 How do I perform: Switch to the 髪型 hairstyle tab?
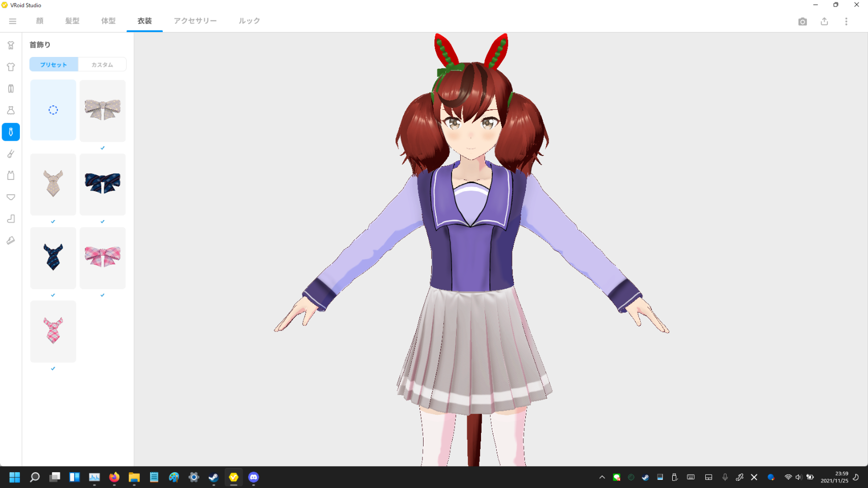(72, 21)
